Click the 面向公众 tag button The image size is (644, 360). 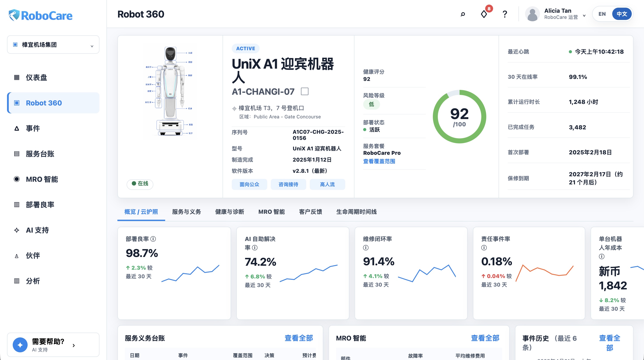click(249, 184)
